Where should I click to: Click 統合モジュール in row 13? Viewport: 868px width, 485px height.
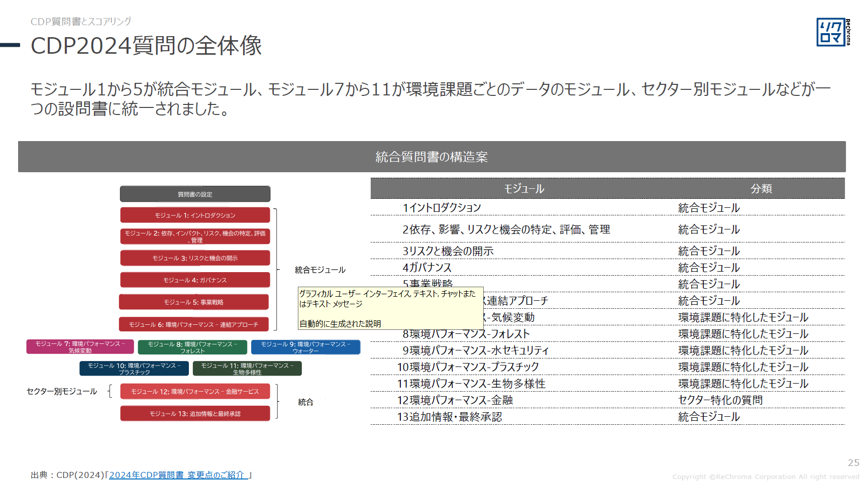(709, 417)
